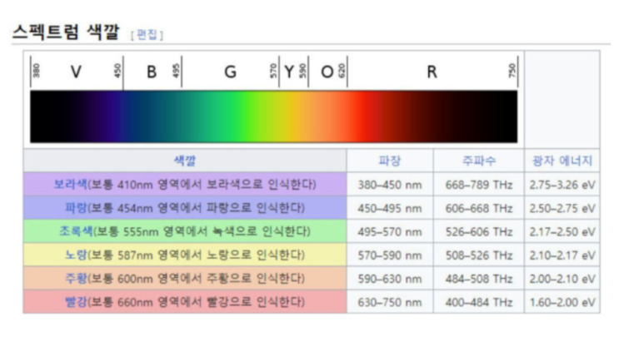Viewport: 644px width, 337px height.
Task: Select the 380–450 nm wavelength cell
Action: point(390,185)
